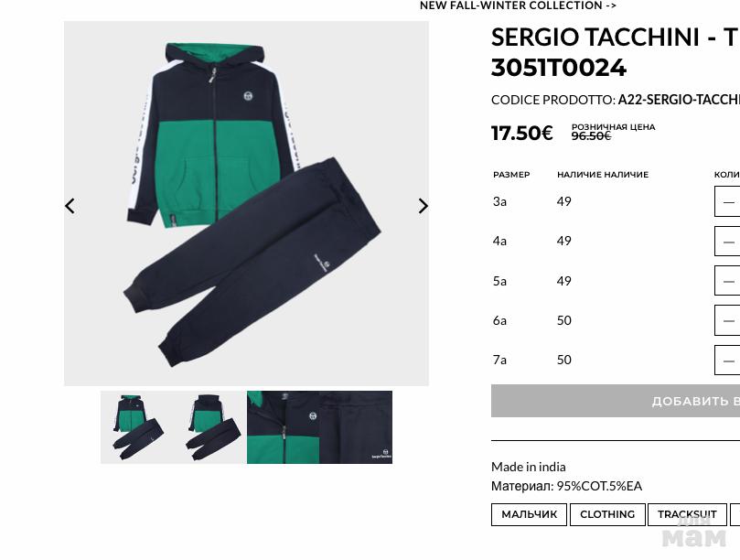Screen dimensions: 740x560
Task: Click the Sergio Tacchini product title
Action: (x=616, y=52)
